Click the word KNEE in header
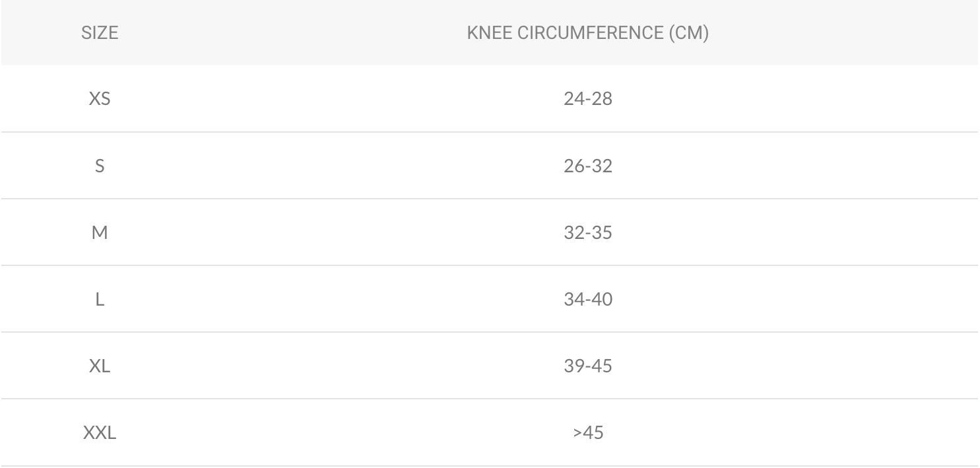This screenshot has height=468, width=980. point(486,34)
